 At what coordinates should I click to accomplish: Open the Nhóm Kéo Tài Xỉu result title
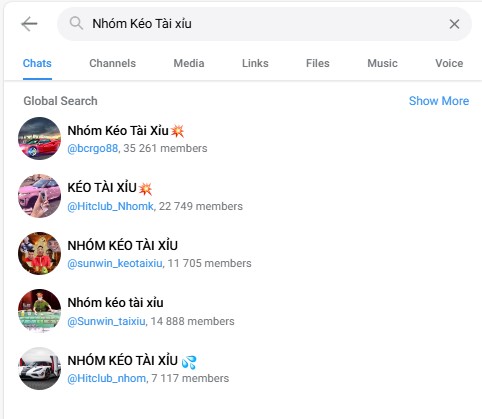(x=118, y=131)
